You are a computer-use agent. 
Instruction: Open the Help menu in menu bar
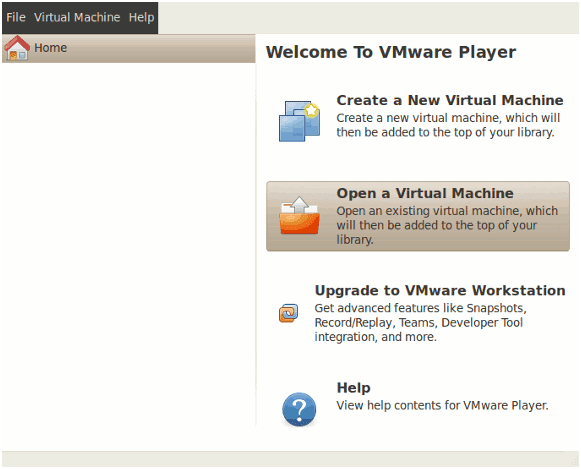(x=142, y=17)
